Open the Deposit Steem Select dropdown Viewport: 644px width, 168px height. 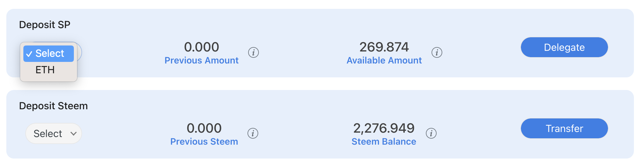tap(53, 134)
